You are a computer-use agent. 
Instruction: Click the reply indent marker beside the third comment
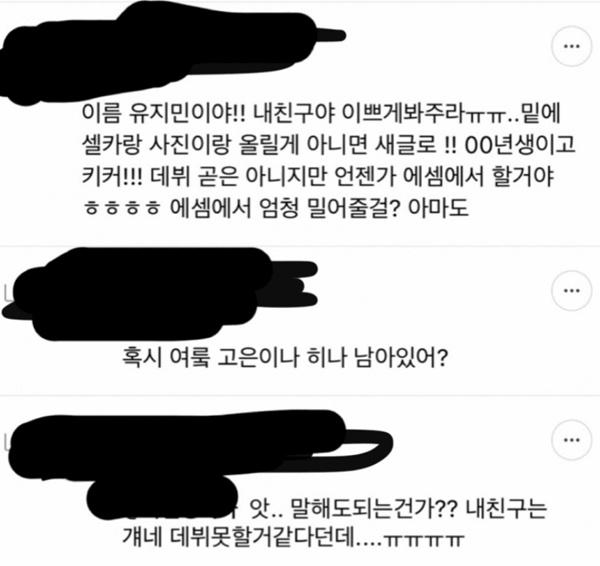click(6, 441)
